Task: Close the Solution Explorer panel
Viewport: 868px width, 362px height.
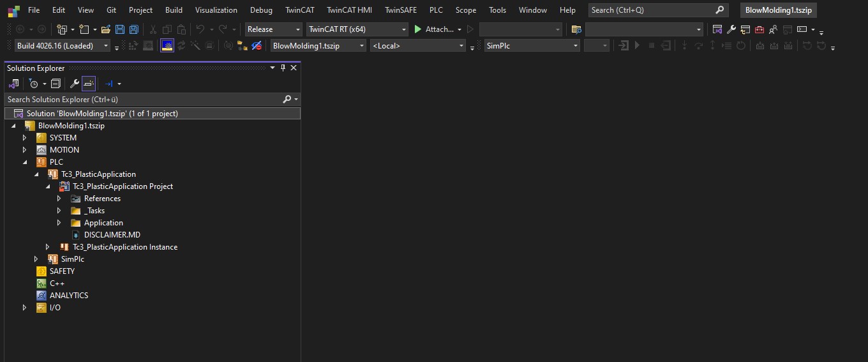Action: click(294, 68)
